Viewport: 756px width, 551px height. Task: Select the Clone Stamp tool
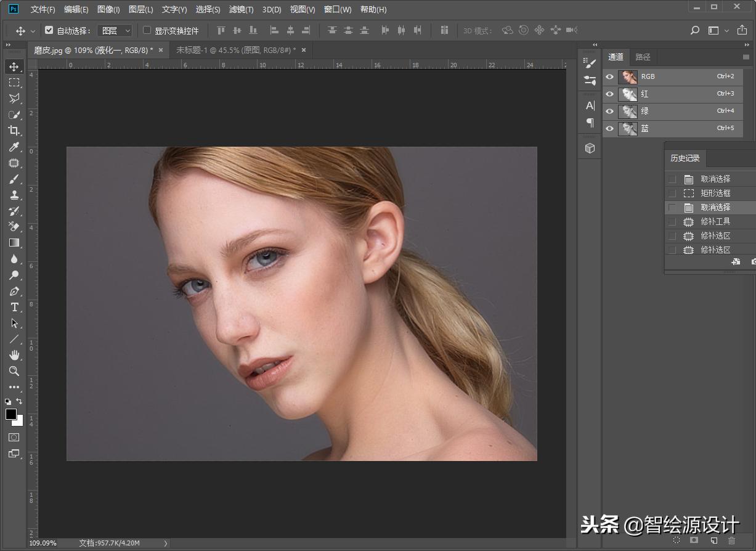(x=14, y=195)
